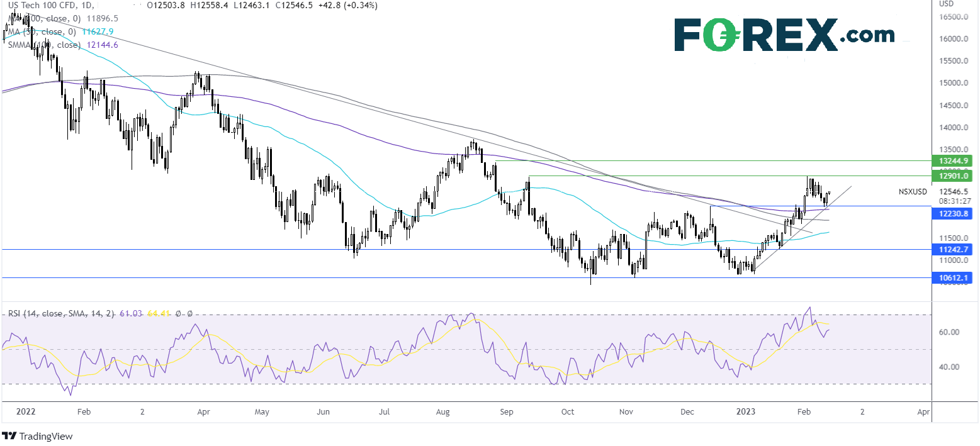Viewport: 980px width, 446px height.
Task: Click the Jun label on time axis
Action: coord(323,411)
